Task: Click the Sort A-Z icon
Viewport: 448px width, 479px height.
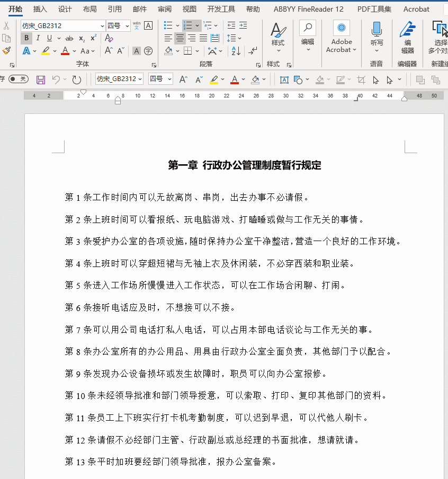Action: (x=237, y=51)
